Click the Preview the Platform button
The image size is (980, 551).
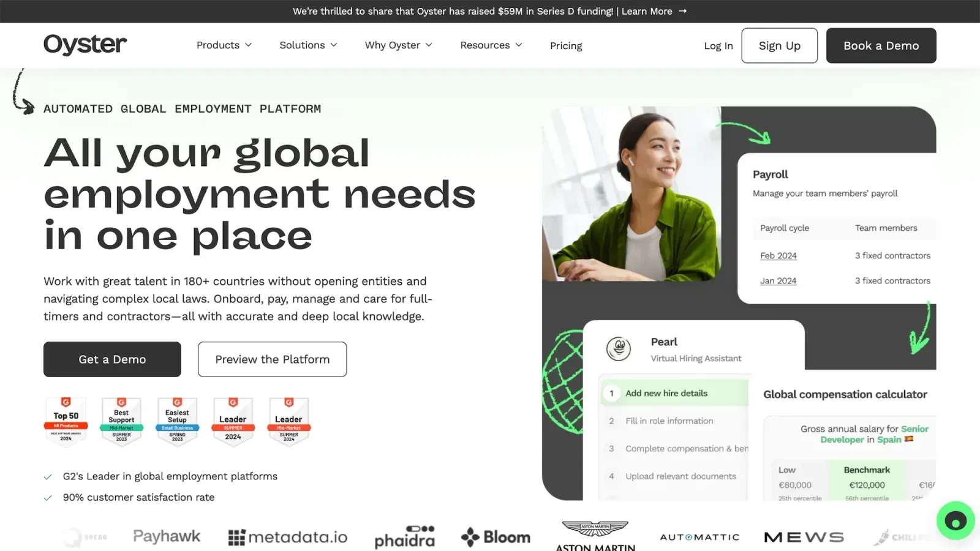tap(272, 359)
